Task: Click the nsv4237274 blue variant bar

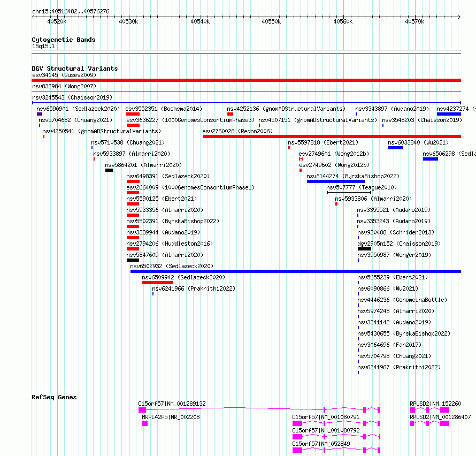Action: point(449,114)
